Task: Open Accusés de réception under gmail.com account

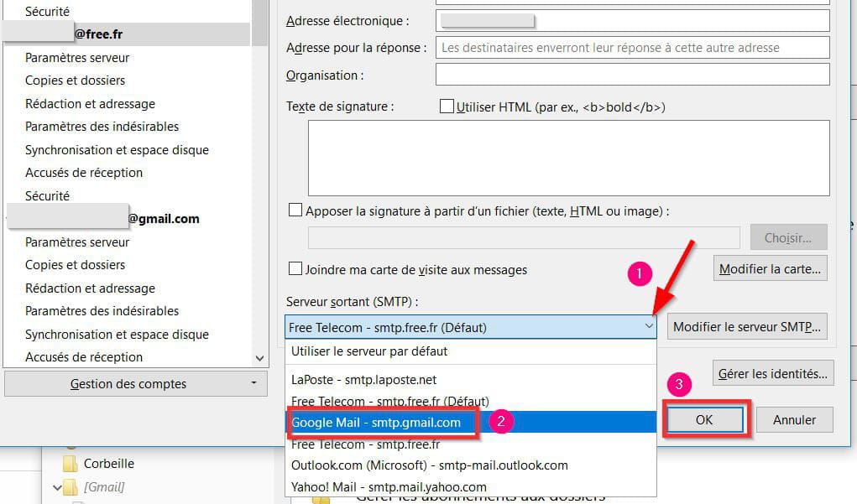Action: point(84,357)
